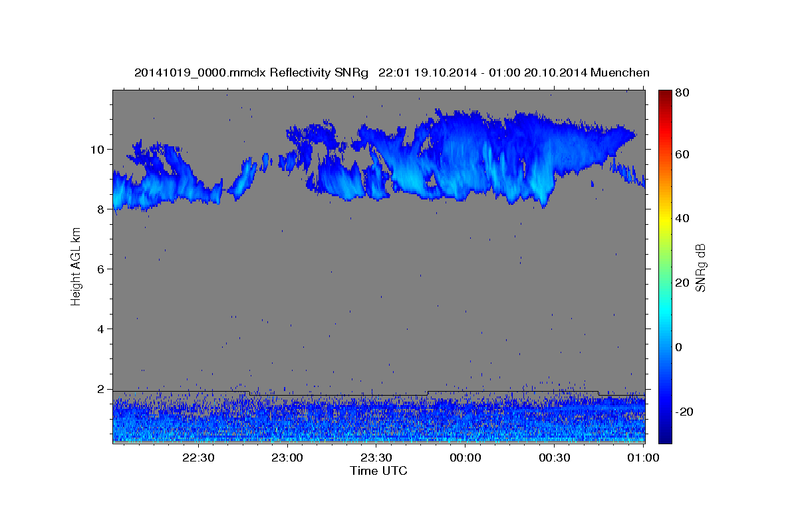Click the 01:00 time tick label
This screenshot has width=798, height=532.
point(644,458)
